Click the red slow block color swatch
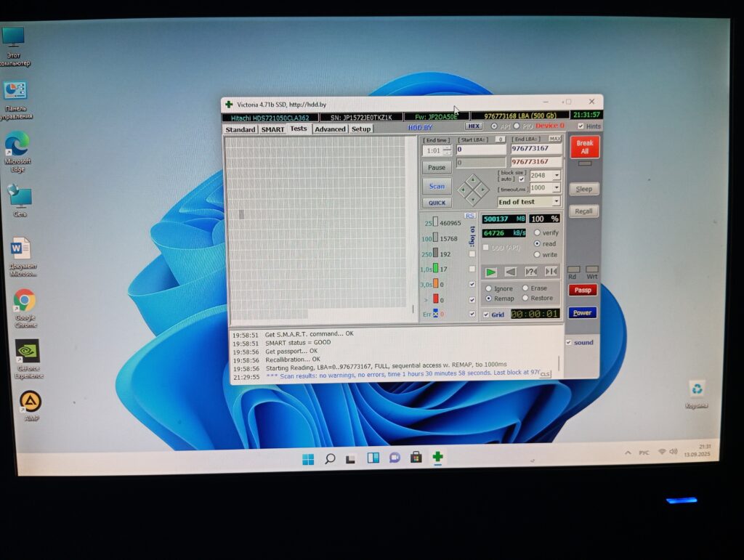The height and width of the screenshot is (560, 744). click(x=436, y=299)
